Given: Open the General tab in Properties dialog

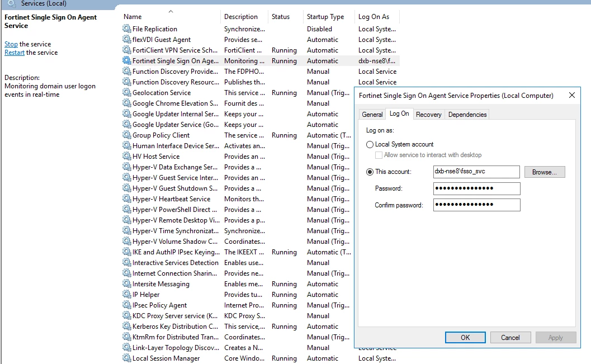Looking at the screenshot, I should tap(372, 115).
